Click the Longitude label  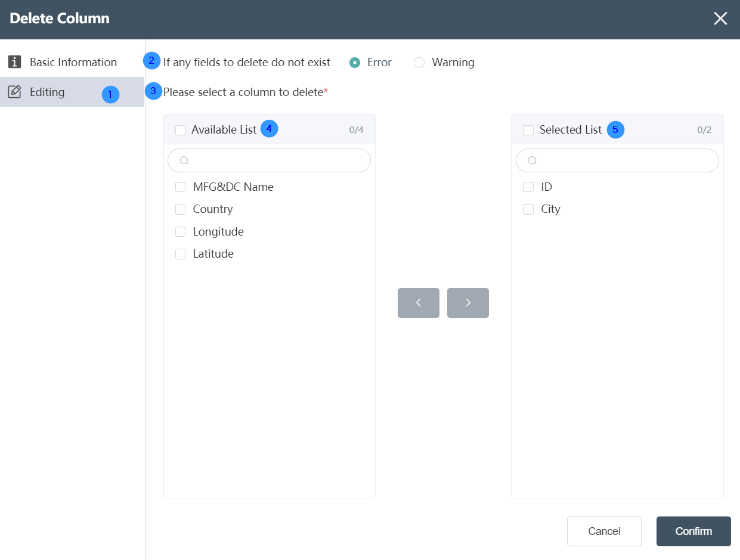click(x=218, y=231)
